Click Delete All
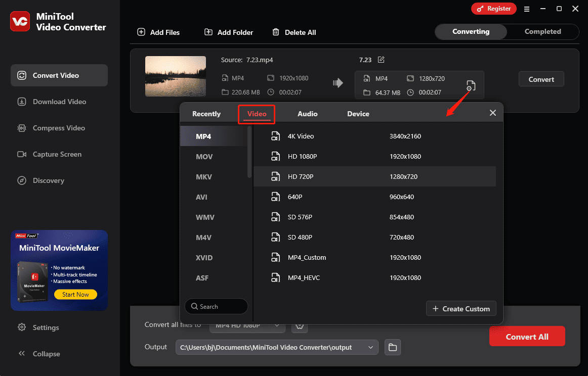The image size is (588, 376). (x=294, y=32)
